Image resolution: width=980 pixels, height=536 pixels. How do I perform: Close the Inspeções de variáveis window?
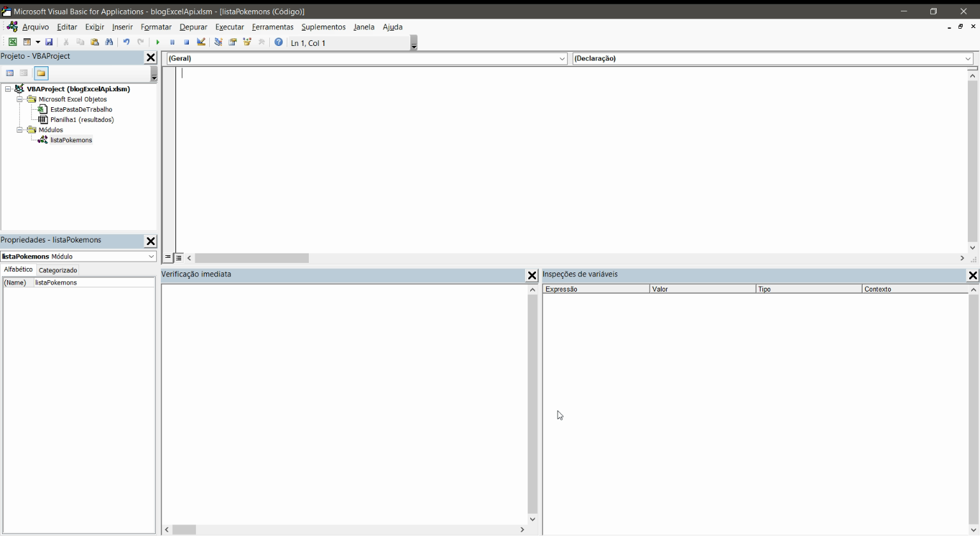(x=973, y=276)
